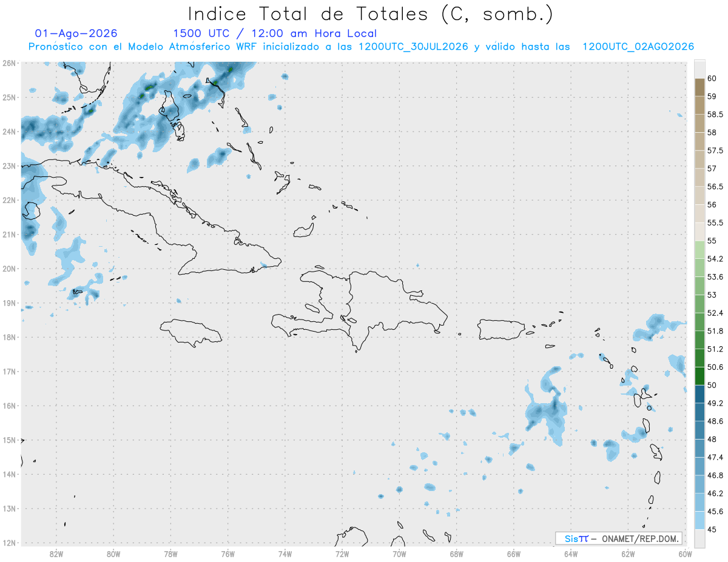The height and width of the screenshot is (562, 728).
Task: Click the 78W longitude label
Action: point(170,554)
